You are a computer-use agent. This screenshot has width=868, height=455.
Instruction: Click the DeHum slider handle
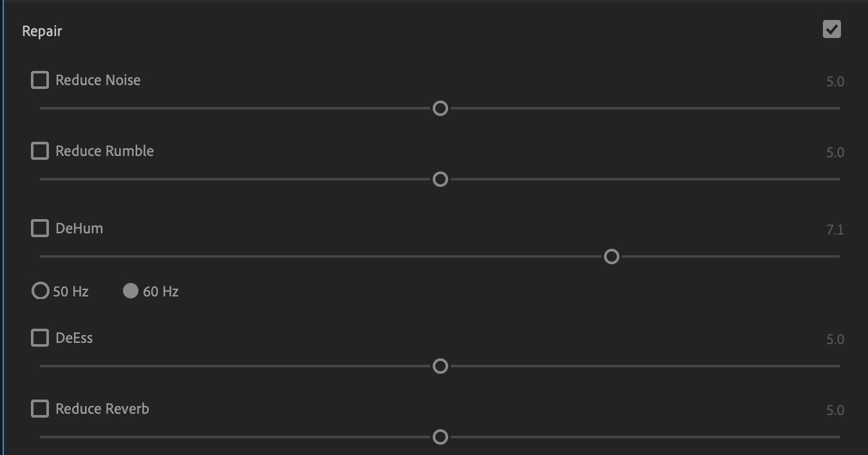[x=612, y=257]
